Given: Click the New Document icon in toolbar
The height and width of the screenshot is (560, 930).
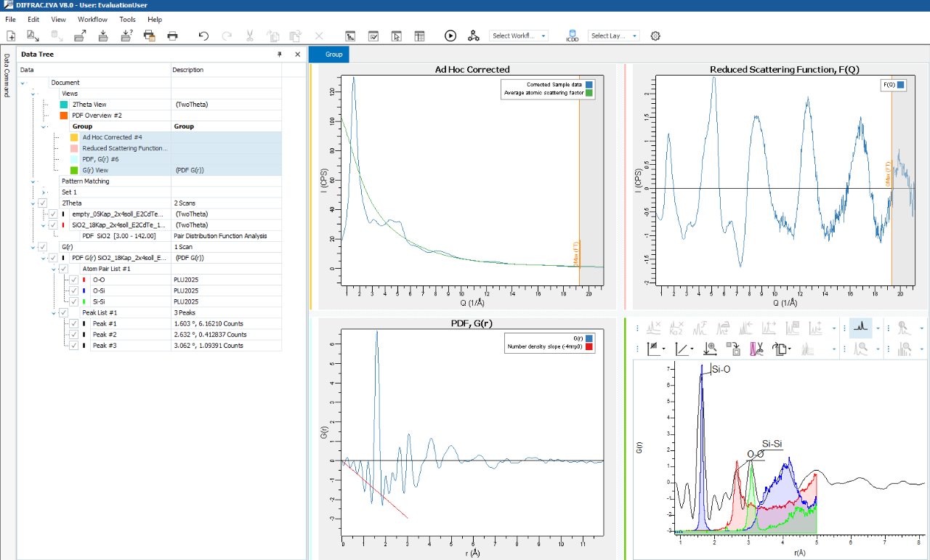Looking at the screenshot, I should tap(11, 36).
